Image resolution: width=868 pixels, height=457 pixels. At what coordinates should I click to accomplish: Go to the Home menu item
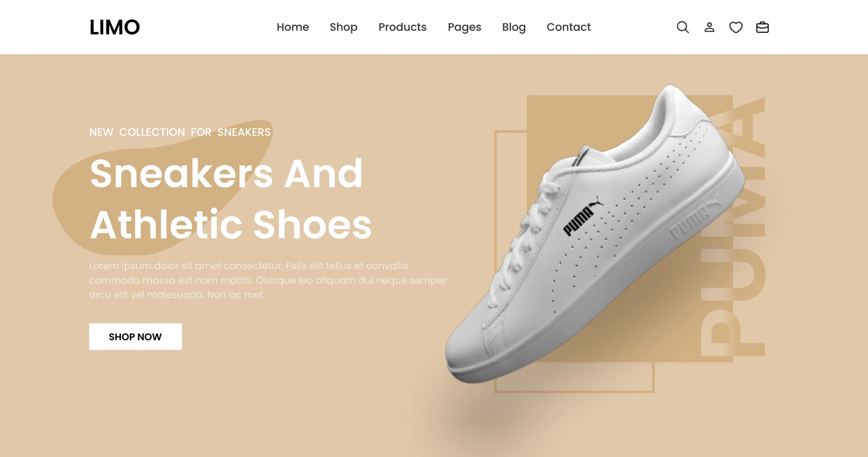pos(293,27)
